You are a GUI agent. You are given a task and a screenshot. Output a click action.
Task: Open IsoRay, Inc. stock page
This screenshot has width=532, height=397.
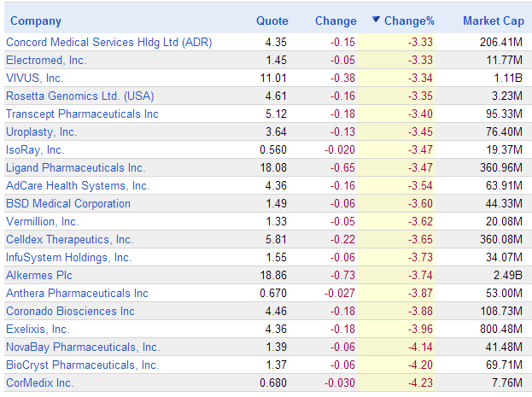35,149
